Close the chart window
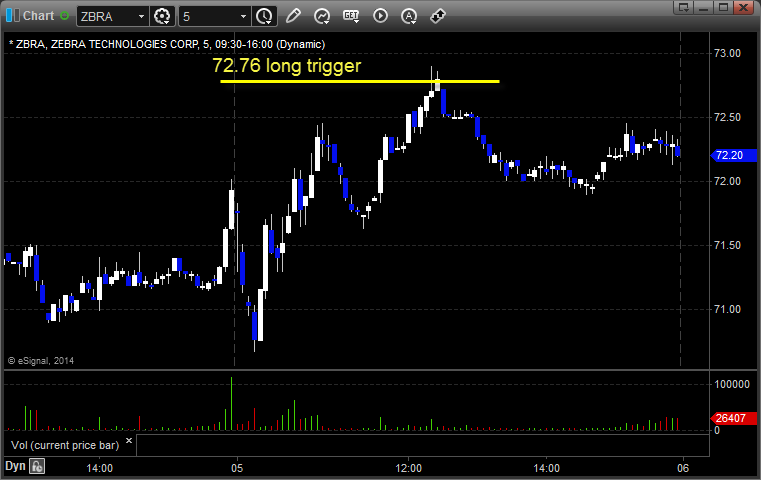The width and height of the screenshot is (761, 480). pyautogui.click(x=743, y=7)
